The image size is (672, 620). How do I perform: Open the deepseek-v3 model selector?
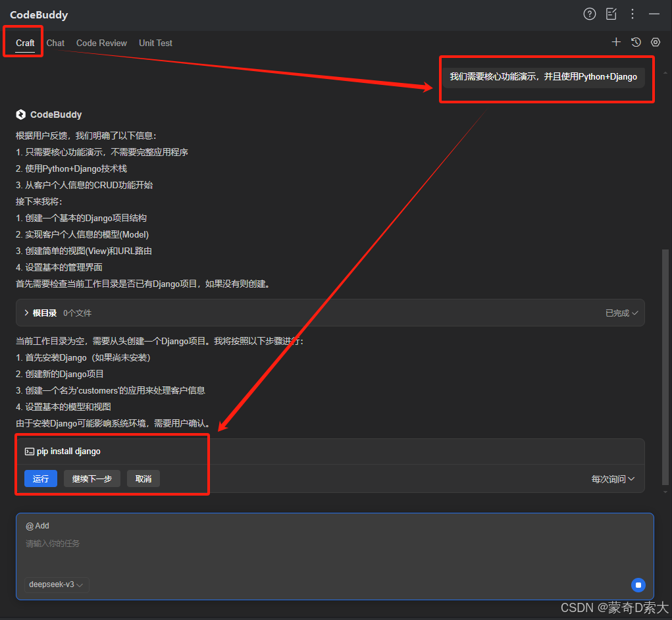point(57,584)
